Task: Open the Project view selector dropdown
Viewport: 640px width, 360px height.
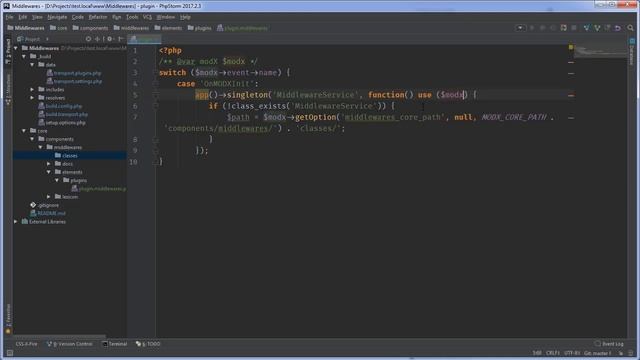Action: click(33, 39)
